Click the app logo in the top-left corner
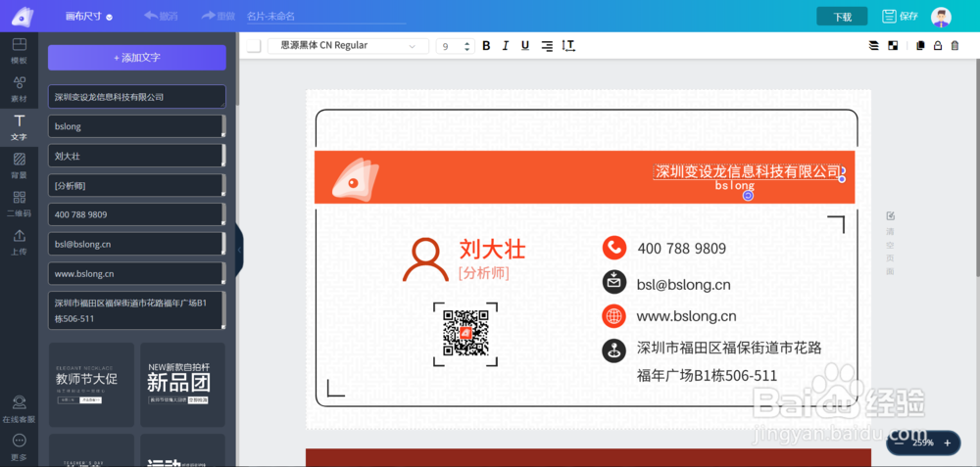The height and width of the screenshot is (467, 980). pos(22,17)
